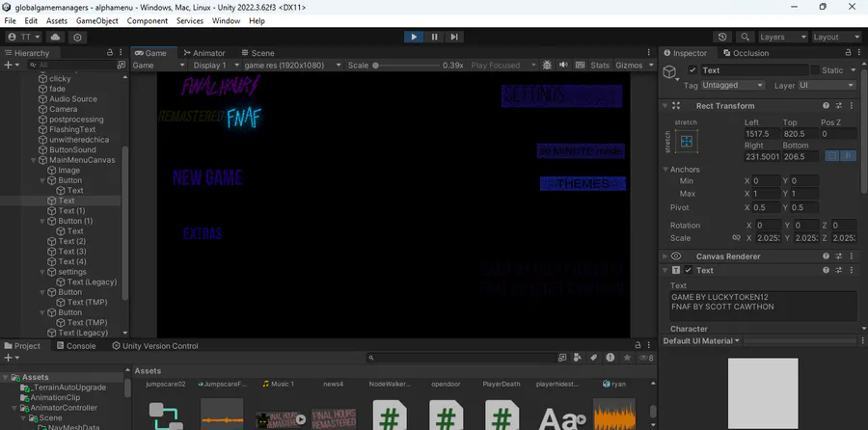Viewport: 868px width, 430px height.
Task: Open the Game view mode dropdown
Action: (159, 66)
